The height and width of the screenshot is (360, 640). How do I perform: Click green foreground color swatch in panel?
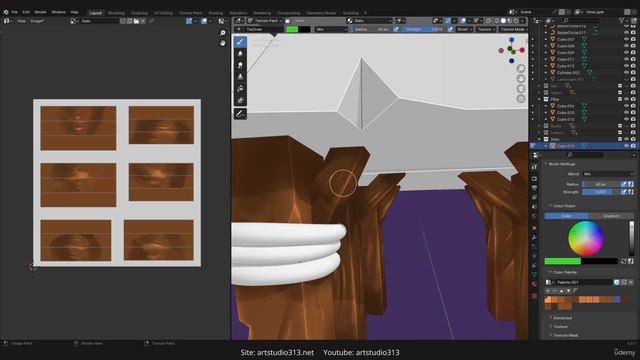[562, 261]
